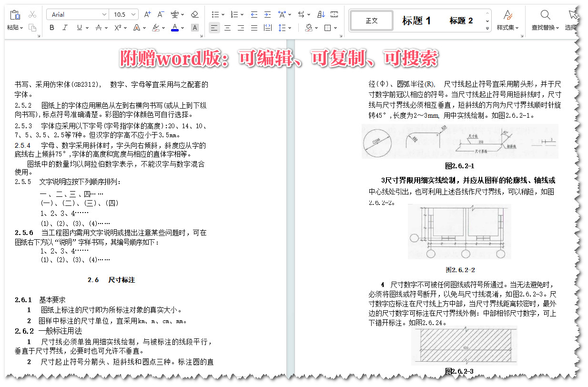
Task: Open the font size 10.5 dropdown
Action: (x=132, y=14)
